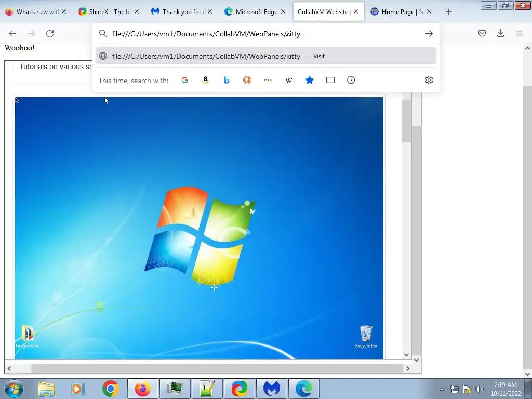
Task: Switch to Firefox in taskbar
Action: coord(143,389)
